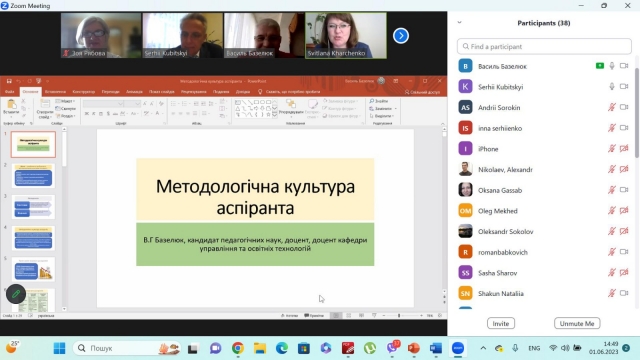Open File Explorer from the taskbar
The height and width of the screenshot is (360, 640).
260,348
